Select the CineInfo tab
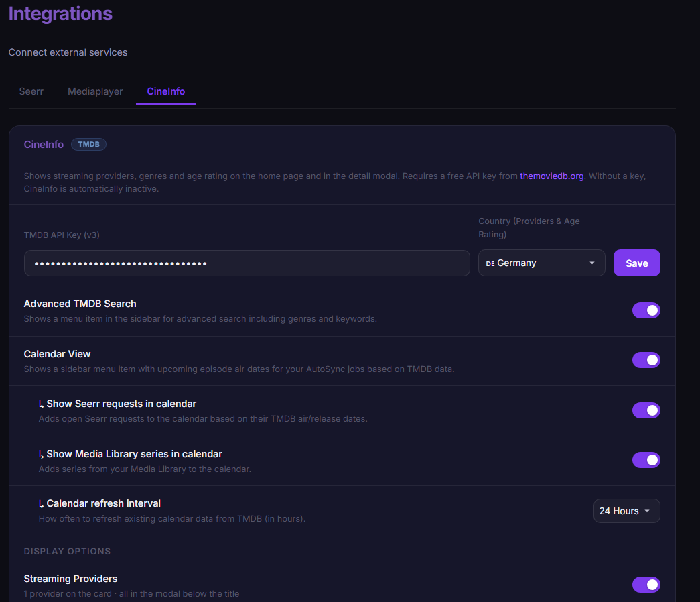700x602 pixels. pyautogui.click(x=165, y=91)
